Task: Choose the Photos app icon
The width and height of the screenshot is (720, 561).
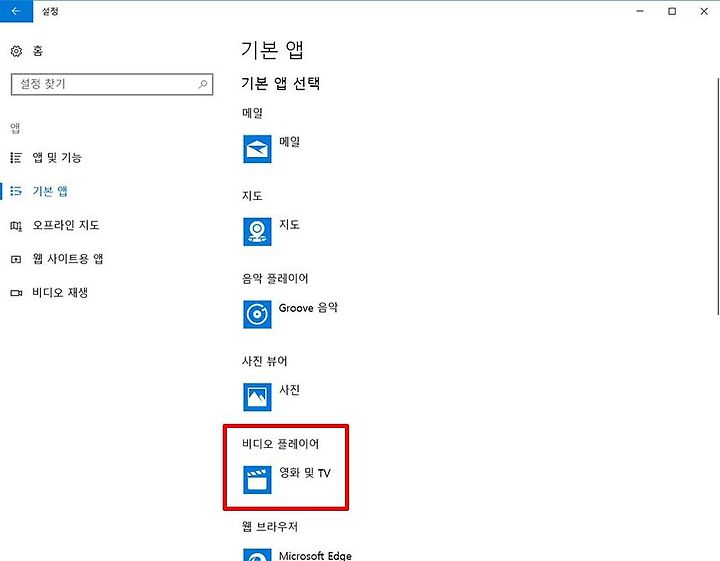Action: pyautogui.click(x=257, y=397)
